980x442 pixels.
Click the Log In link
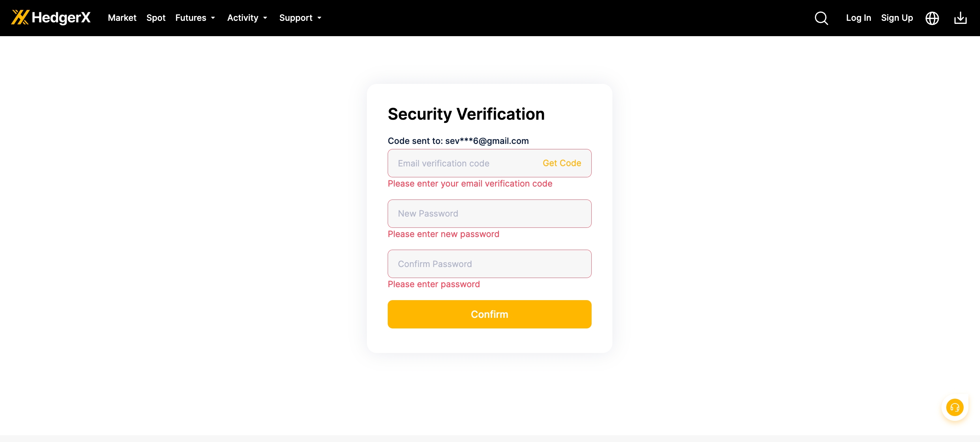[858, 18]
